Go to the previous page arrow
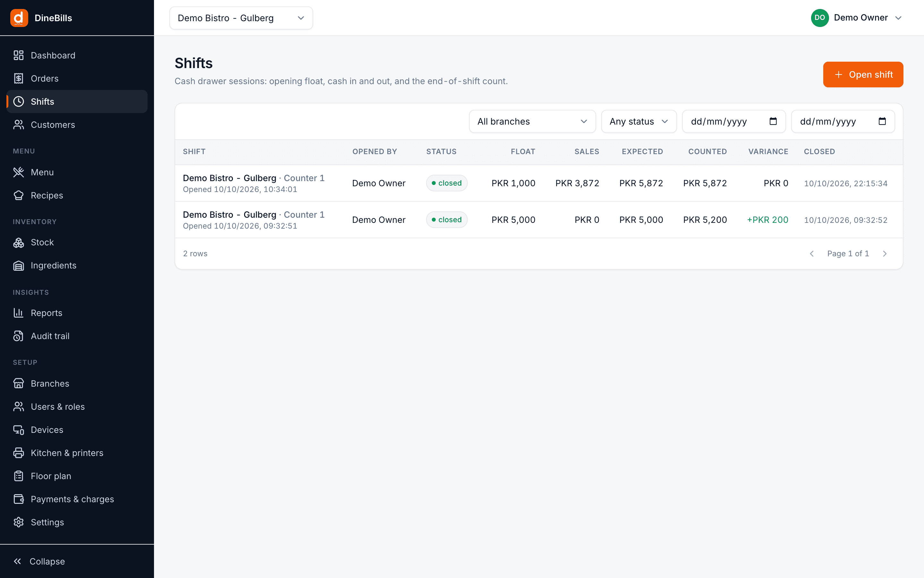The height and width of the screenshot is (578, 924). [812, 254]
